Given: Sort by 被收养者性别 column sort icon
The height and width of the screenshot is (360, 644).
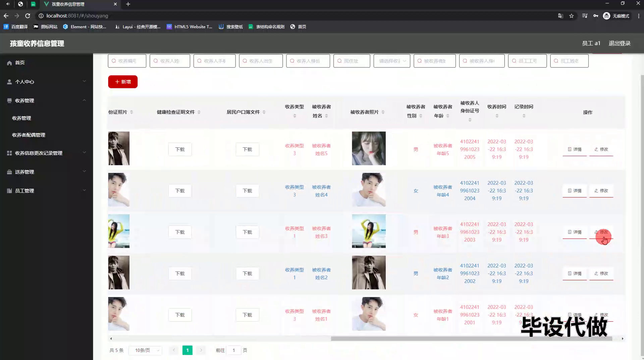Looking at the screenshot, I should [421, 116].
